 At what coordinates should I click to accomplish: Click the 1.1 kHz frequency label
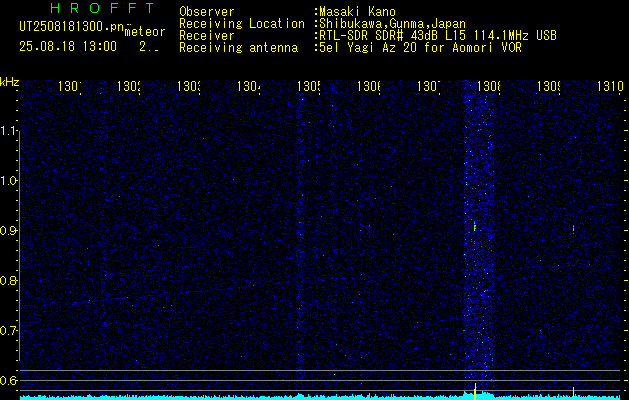[10, 130]
